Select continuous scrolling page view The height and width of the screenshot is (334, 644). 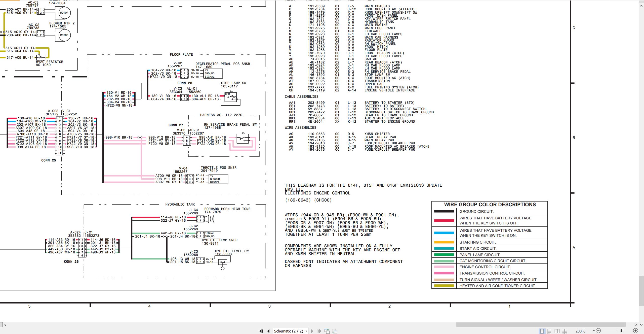click(x=549, y=331)
